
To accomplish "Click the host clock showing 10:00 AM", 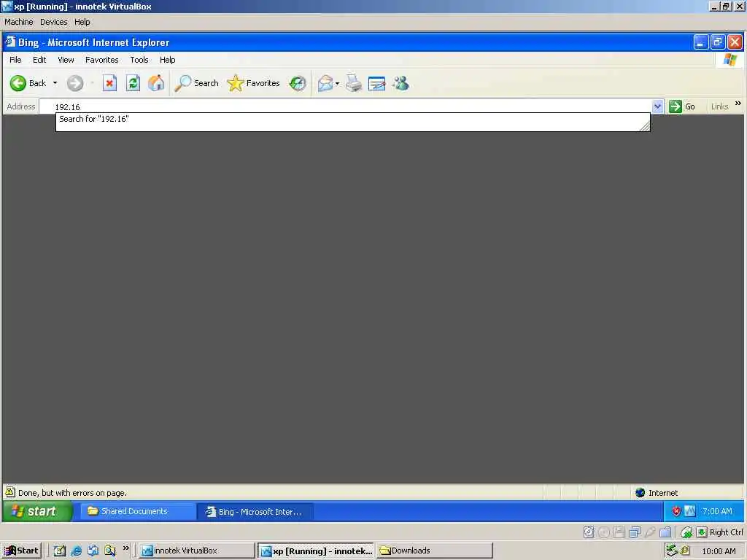I will pyautogui.click(x=719, y=551).
